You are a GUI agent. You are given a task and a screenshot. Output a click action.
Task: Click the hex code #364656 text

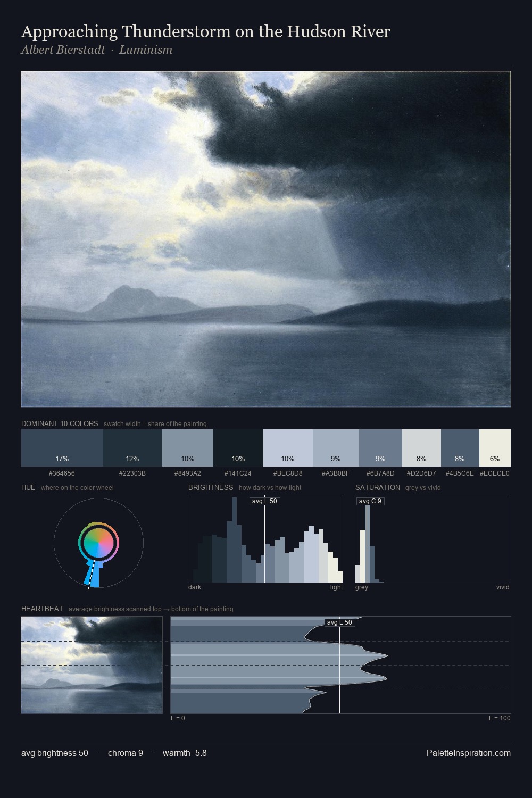pyautogui.click(x=62, y=473)
